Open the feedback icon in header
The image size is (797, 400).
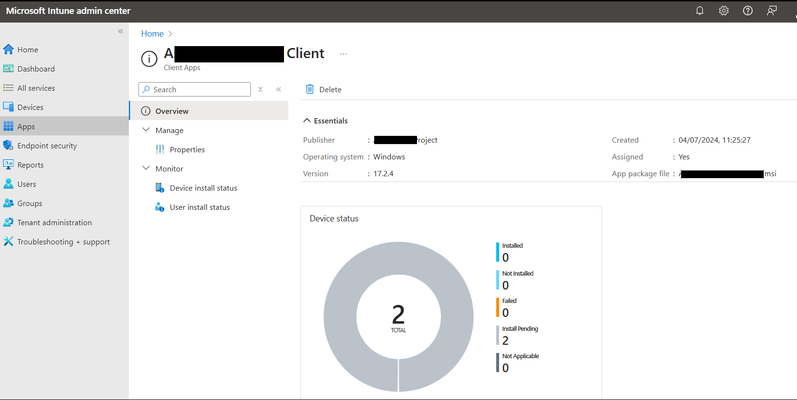[x=772, y=11]
